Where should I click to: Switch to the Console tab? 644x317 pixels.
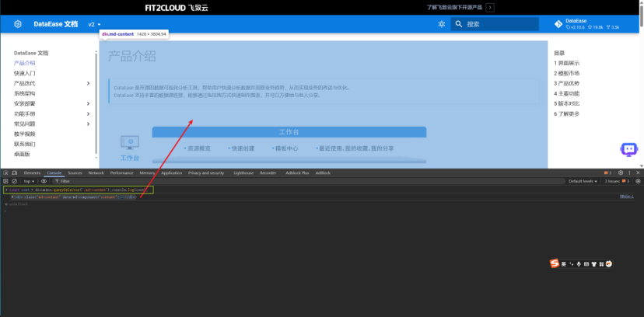[54, 173]
